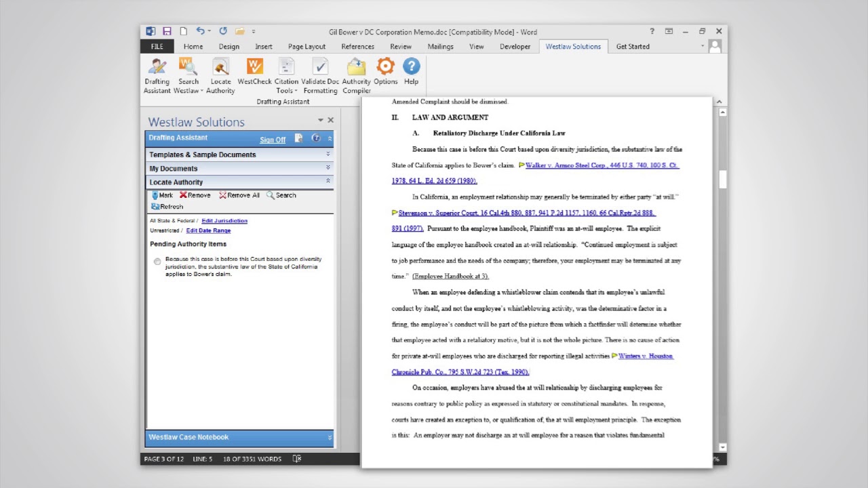Screen dimensions: 868x488
Task: Click the Edit Date Range link
Action: pos(208,230)
